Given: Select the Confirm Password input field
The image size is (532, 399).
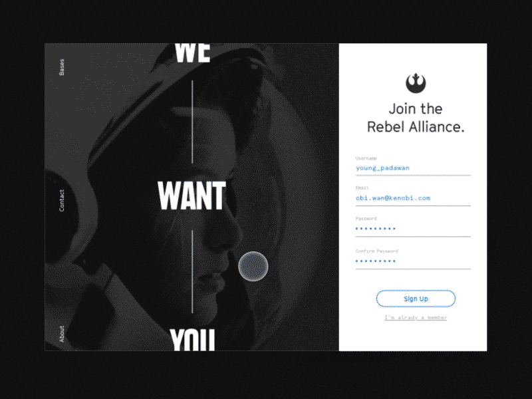Looking at the screenshot, I should (413, 261).
